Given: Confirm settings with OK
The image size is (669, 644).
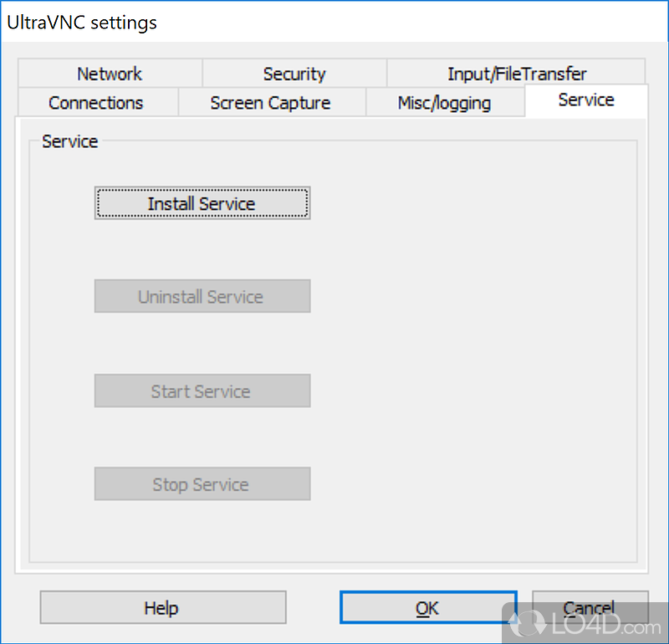Looking at the screenshot, I should [428, 607].
